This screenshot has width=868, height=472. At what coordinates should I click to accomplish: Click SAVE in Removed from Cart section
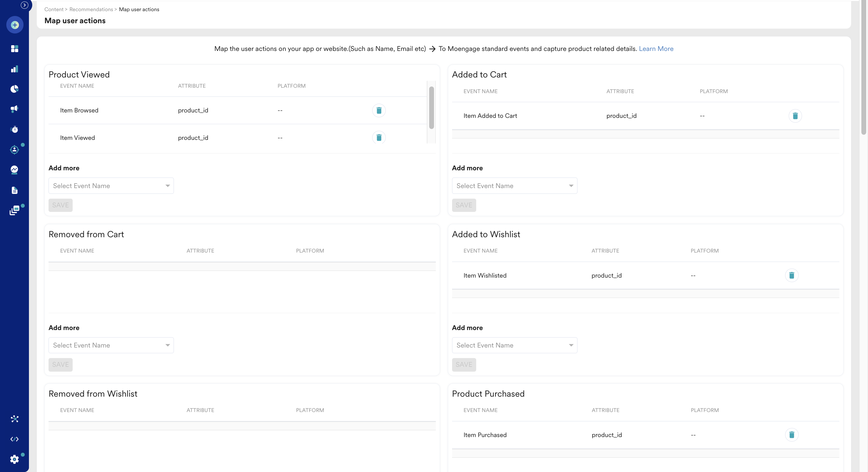(61, 365)
